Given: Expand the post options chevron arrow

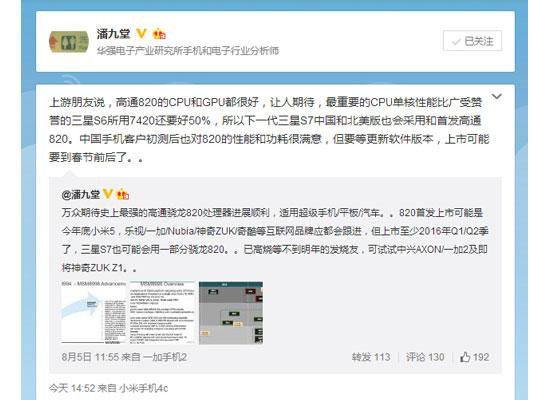Looking at the screenshot, I should pyautogui.click(x=497, y=96).
